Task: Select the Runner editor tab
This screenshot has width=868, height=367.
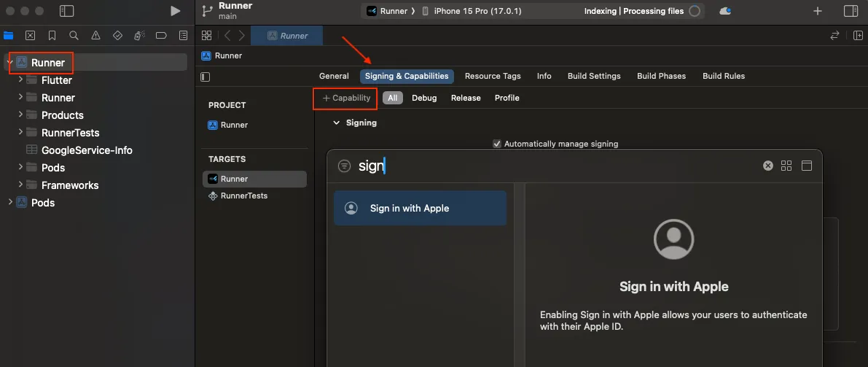Action: (286, 36)
